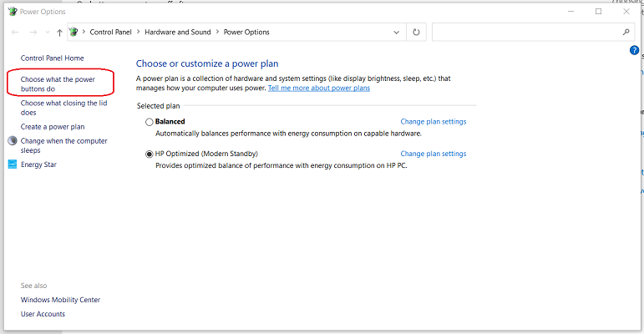Image resolution: width=644 pixels, height=334 pixels.
Task: Select the HP Optimized (Modern Standby) plan
Action: pyautogui.click(x=150, y=154)
